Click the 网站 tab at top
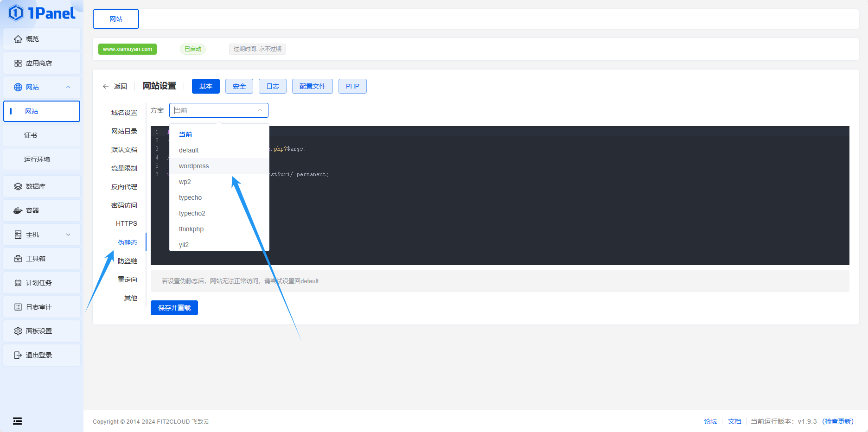This screenshot has height=432, width=868. 116,19
